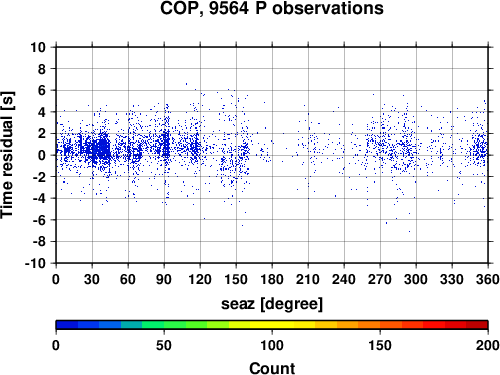Image resolution: width=500 pixels, height=375 pixels.
Task: Click the y-axis tick label -10
Action: [35, 263]
